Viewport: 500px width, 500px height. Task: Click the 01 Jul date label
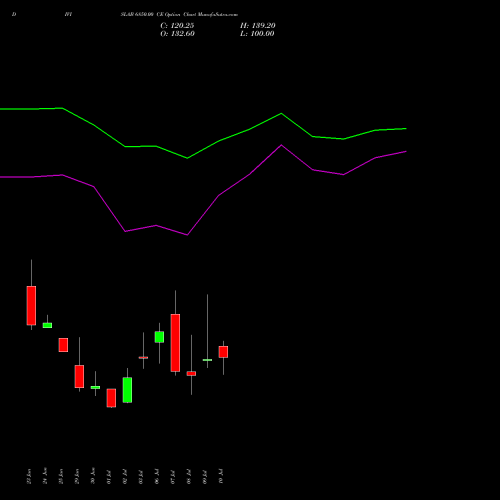[109, 477]
